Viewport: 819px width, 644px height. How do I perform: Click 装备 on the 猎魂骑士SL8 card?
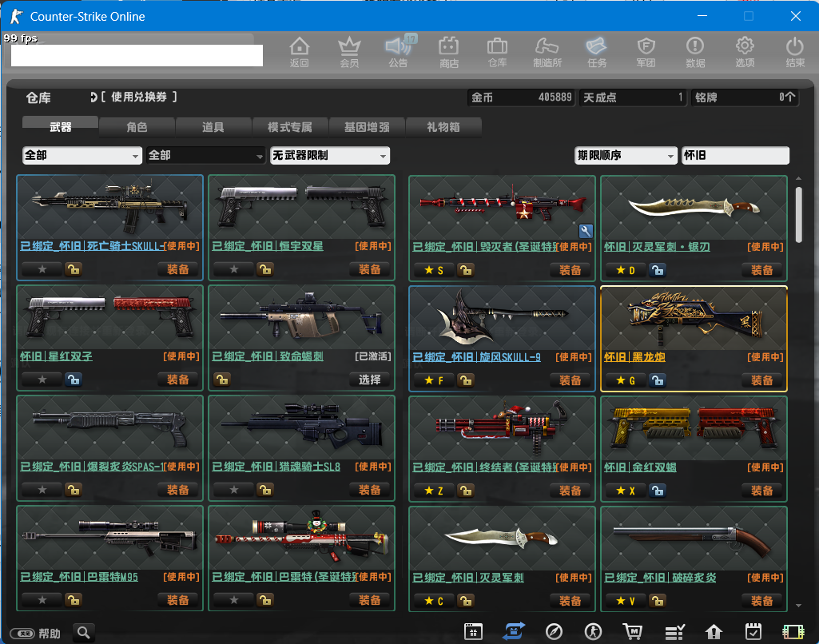370,490
